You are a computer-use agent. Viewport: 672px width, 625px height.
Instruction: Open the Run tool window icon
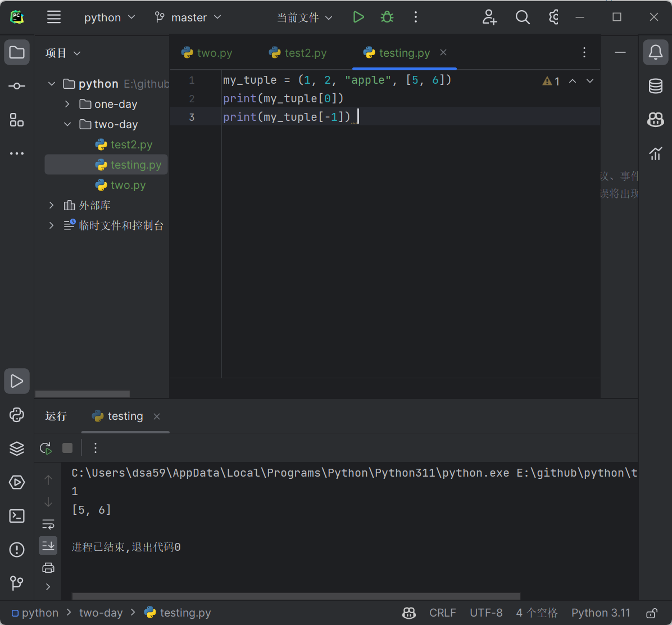click(17, 381)
